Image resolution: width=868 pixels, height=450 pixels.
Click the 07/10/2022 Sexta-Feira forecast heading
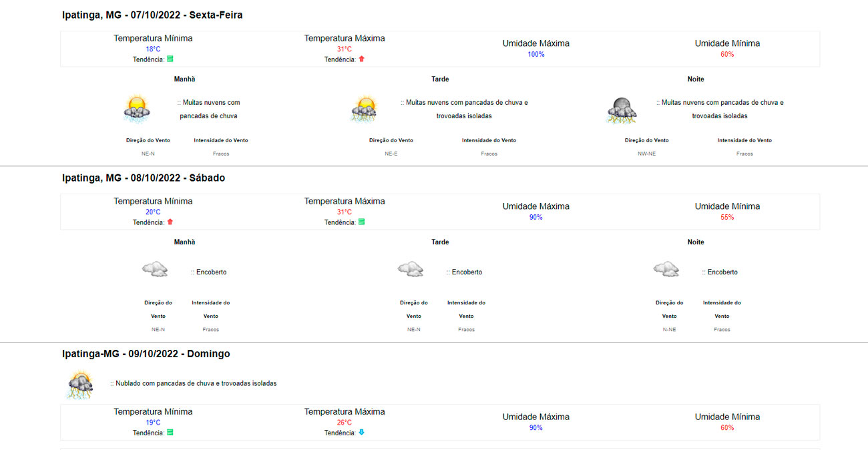click(x=152, y=15)
